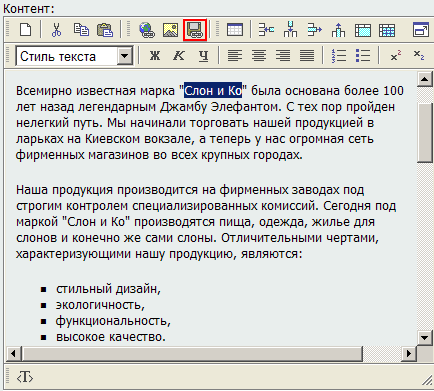Image resolution: width=434 pixels, height=391 pixels.
Task: Click the words "Киевском вокзале"
Action: pos(139,139)
